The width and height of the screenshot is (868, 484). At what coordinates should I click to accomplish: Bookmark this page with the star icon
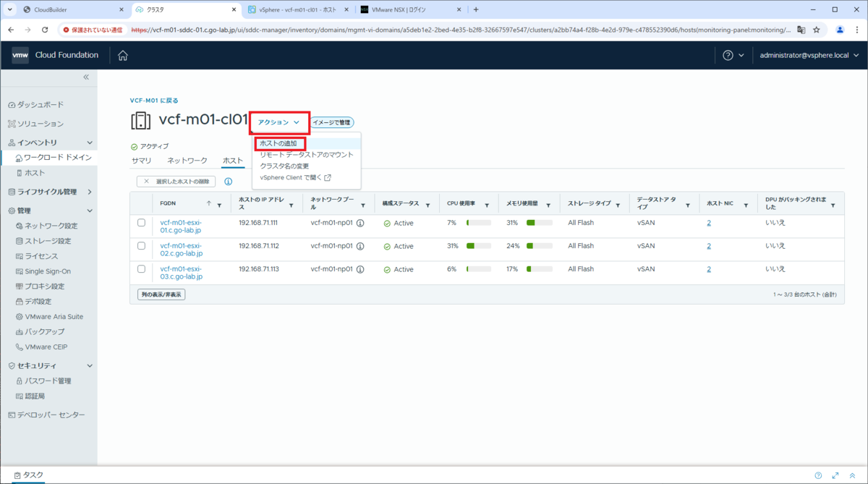pyautogui.click(x=817, y=30)
